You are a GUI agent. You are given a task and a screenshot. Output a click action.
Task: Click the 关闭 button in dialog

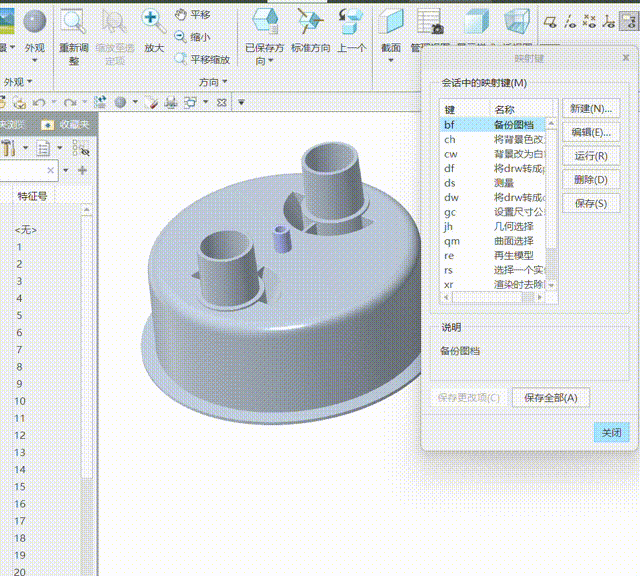click(x=611, y=432)
